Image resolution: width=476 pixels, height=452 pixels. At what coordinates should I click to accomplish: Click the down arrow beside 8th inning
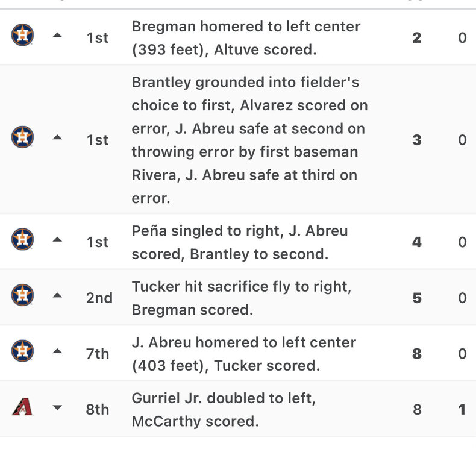pyautogui.click(x=57, y=409)
